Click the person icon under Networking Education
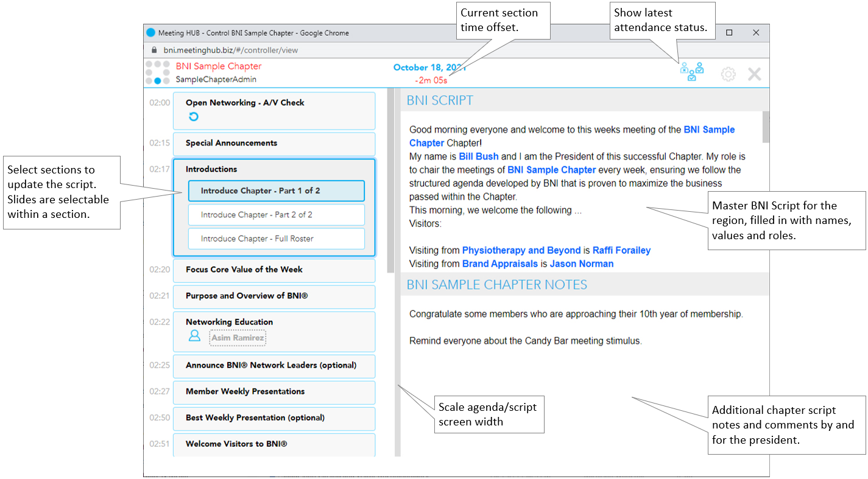 pyautogui.click(x=194, y=335)
